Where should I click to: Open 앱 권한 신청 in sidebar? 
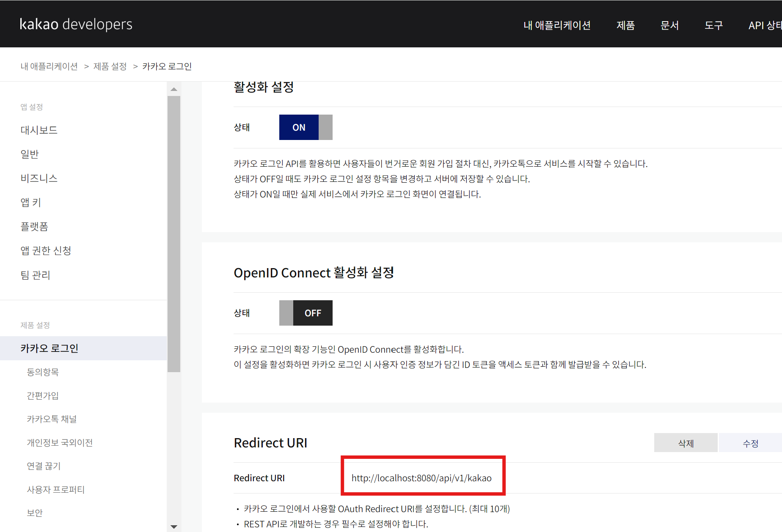46,250
